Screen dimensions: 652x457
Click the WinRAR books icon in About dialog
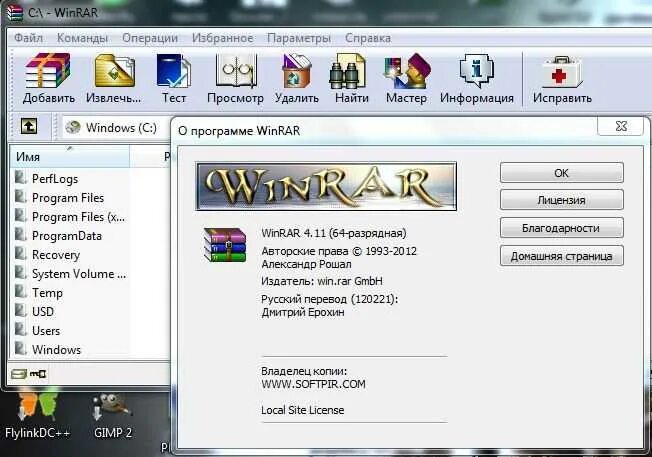coord(225,245)
